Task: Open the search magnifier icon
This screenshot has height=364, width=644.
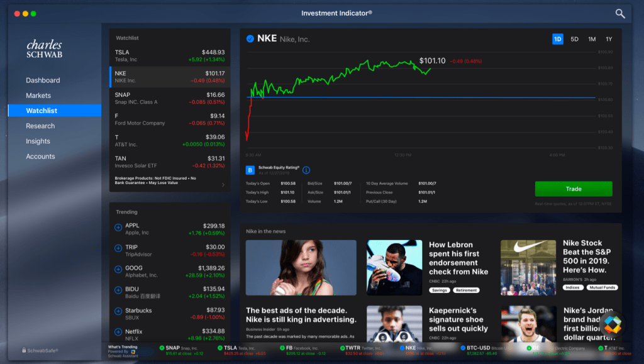Action: [619, 14]
